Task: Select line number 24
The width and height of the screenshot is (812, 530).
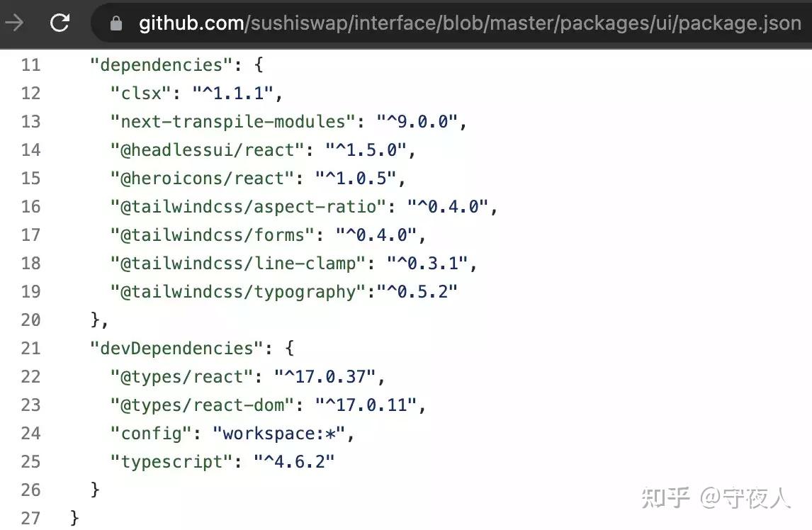Action: click(x=30, y=433)
